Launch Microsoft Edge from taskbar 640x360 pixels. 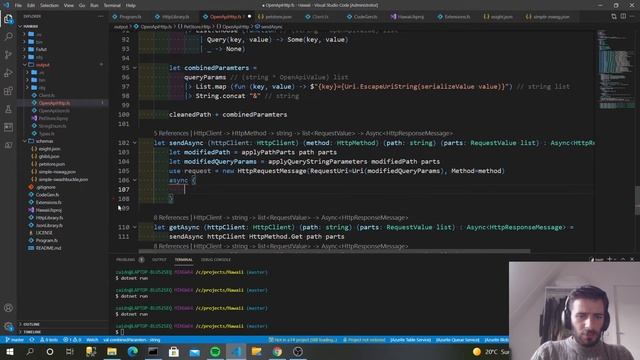click(x=133, y=351)
